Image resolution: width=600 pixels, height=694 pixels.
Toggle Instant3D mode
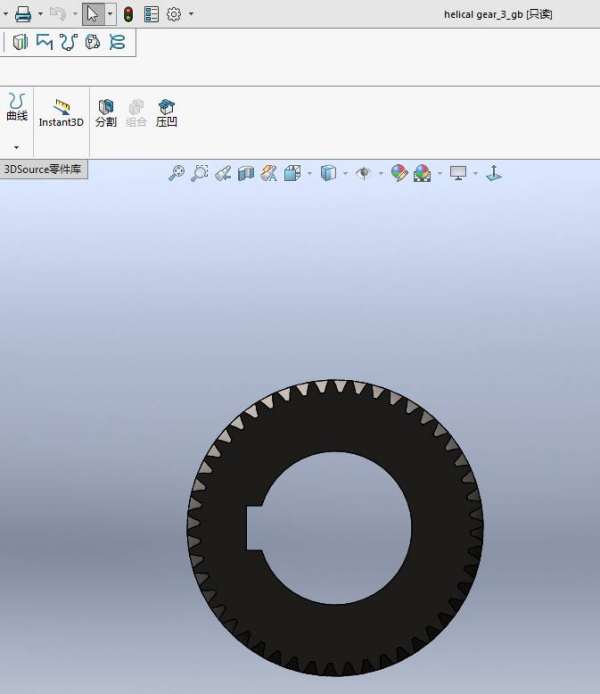click(x=61, y=112)
